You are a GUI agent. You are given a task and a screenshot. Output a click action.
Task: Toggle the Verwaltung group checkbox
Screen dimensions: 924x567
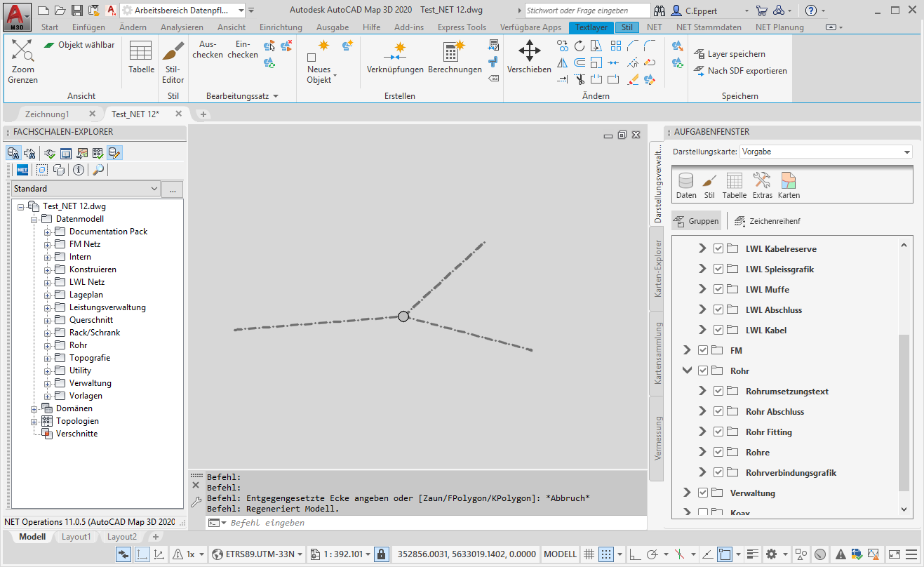pos(703,493)
